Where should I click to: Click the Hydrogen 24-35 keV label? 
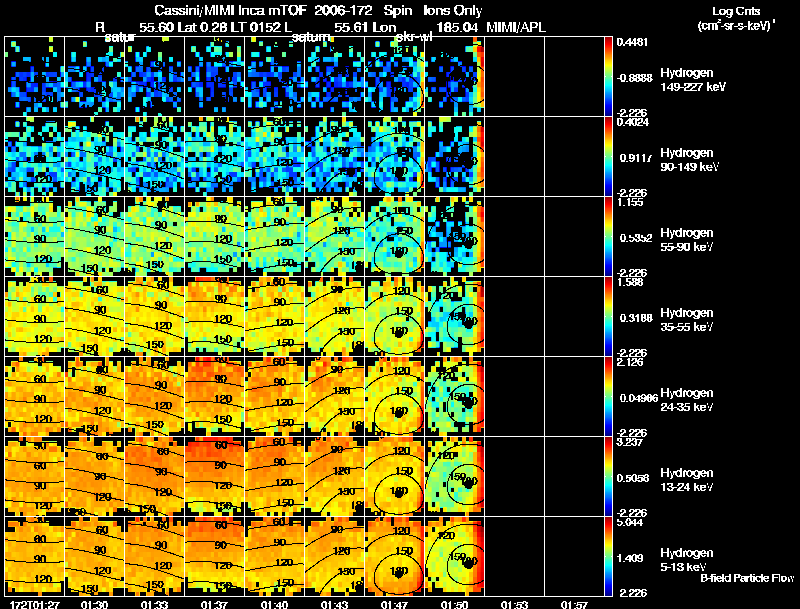coord(687,400)
